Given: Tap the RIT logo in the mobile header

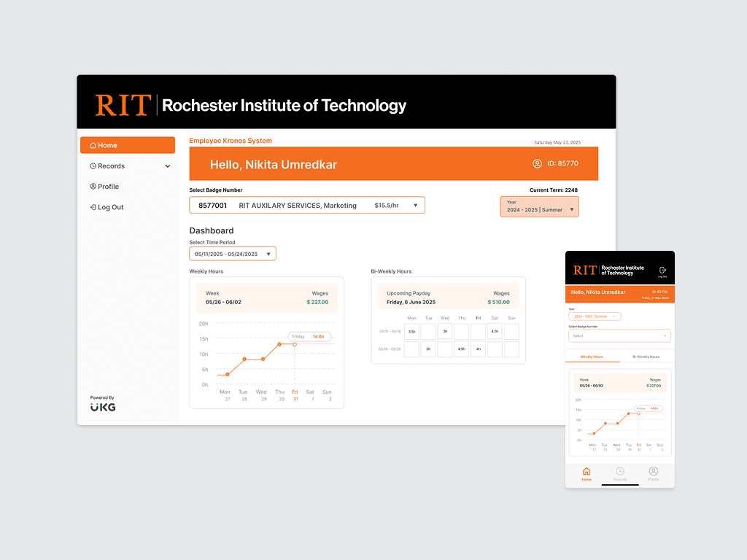Looking at the screenshot, I should coord(584,271).
